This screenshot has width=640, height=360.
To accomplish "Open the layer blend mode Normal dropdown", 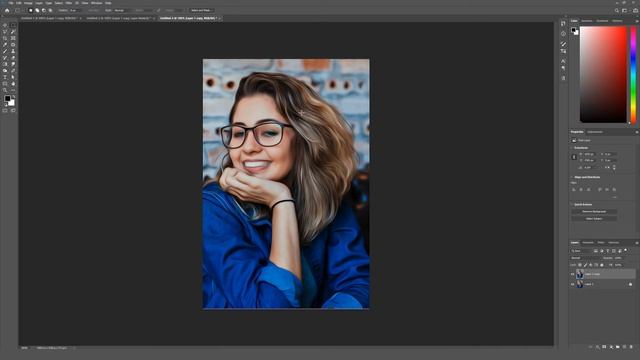I will [x=585, y=258].
